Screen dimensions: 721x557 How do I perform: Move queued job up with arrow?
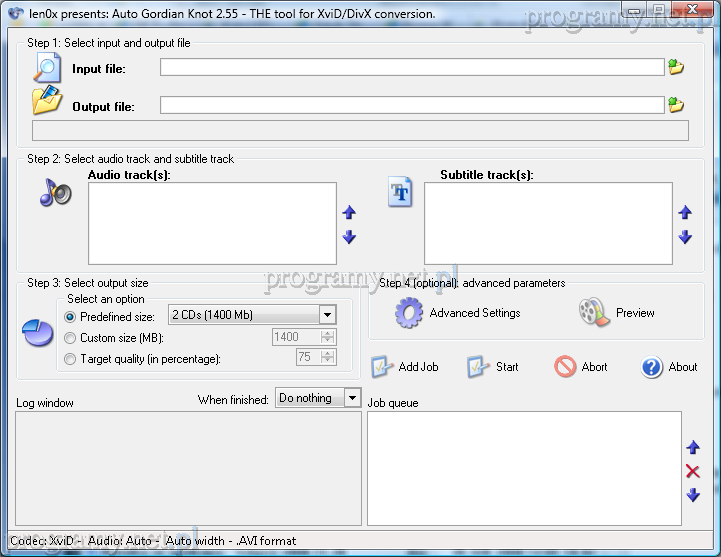coord(692,448)
